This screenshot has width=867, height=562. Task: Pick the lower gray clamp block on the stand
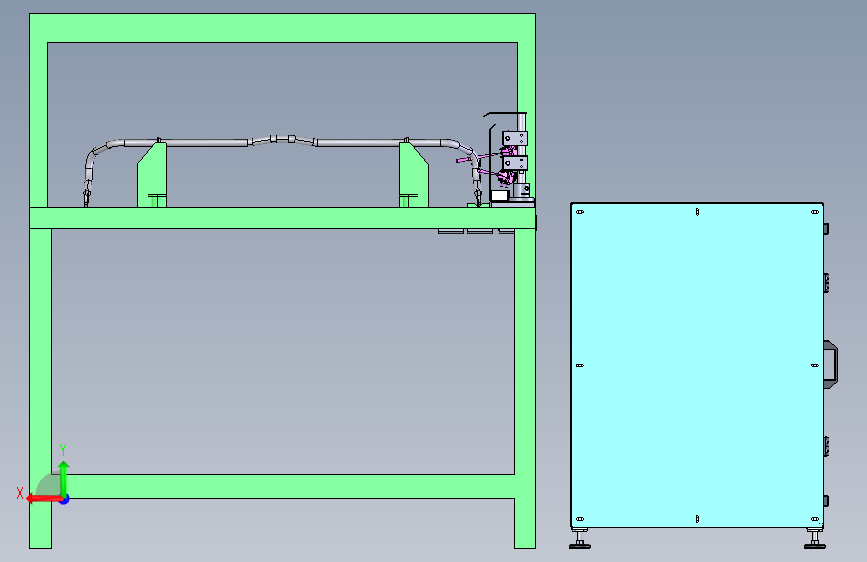(x=515, y=163)
